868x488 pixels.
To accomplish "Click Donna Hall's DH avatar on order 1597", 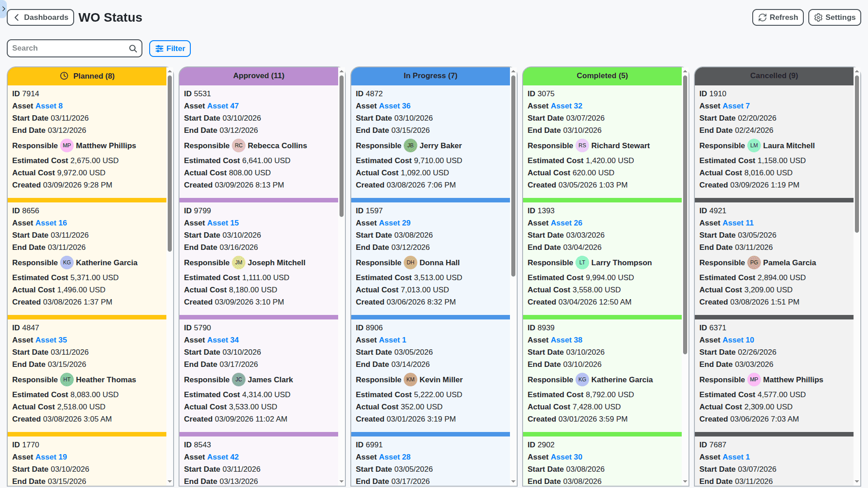I will tap(410, 263).
